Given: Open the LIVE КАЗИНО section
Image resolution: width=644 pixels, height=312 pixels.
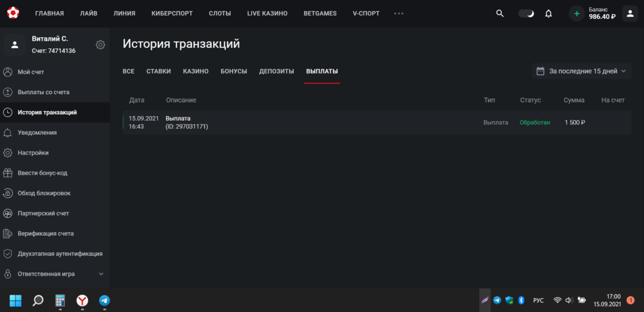Looking at the screenshot, I should click(267, 13).
